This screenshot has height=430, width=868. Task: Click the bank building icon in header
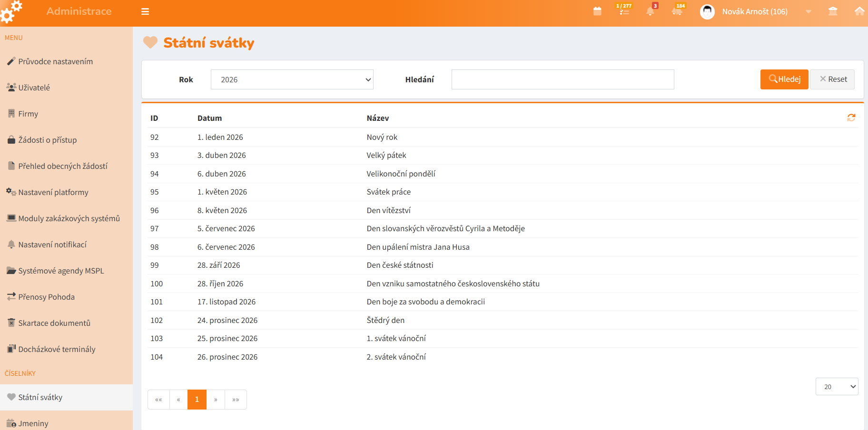(x=833, y=11)
